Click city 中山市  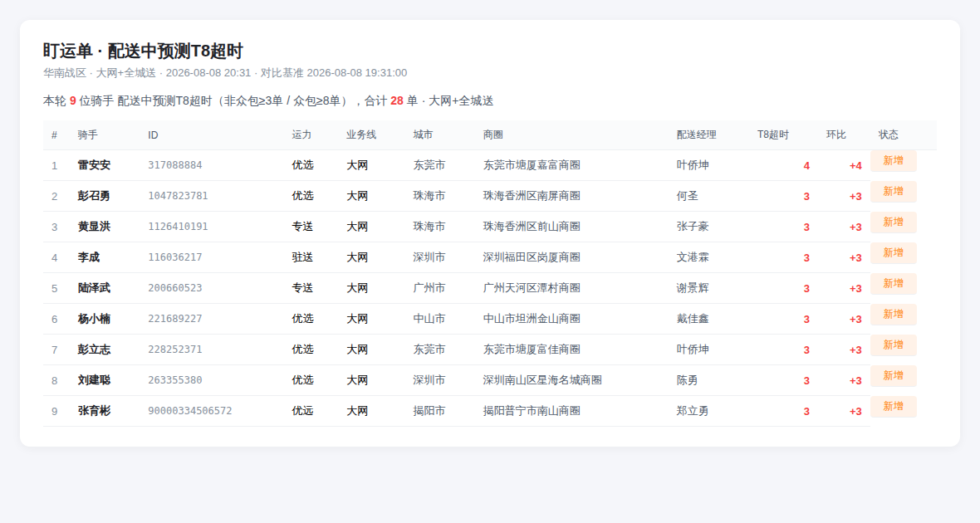[429, 319]
